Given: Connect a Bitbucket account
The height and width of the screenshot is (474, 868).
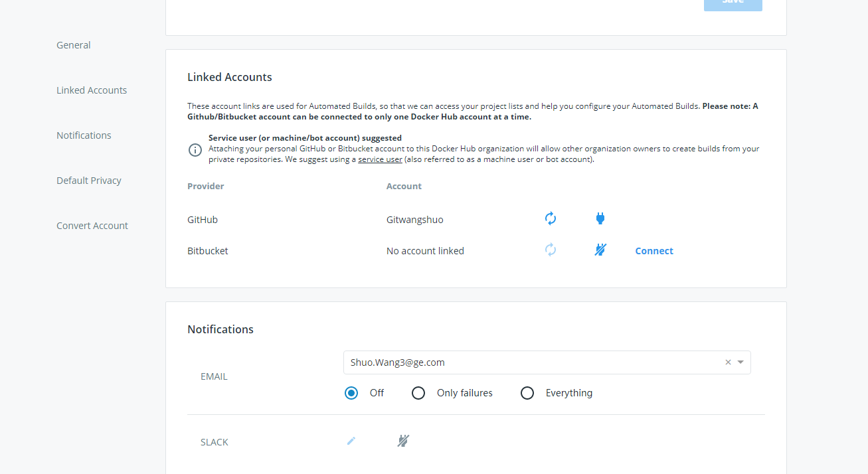Looking at the screenshot, I should click(x=654, y=251).
